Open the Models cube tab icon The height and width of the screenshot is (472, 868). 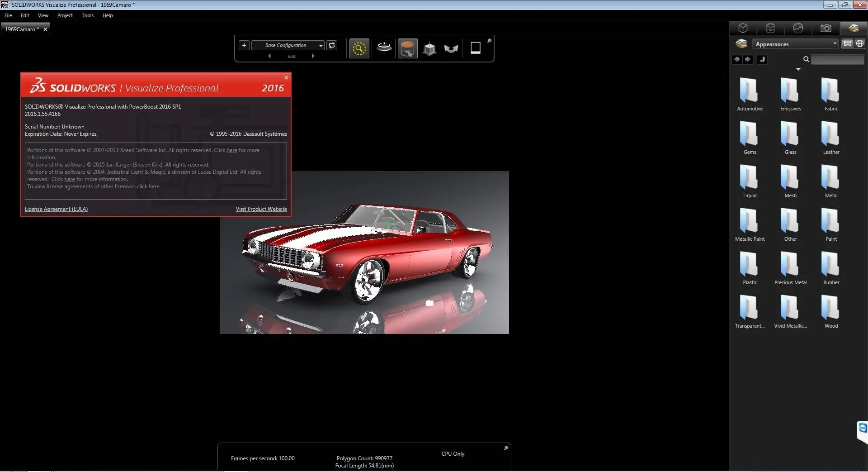click(743, 28)
